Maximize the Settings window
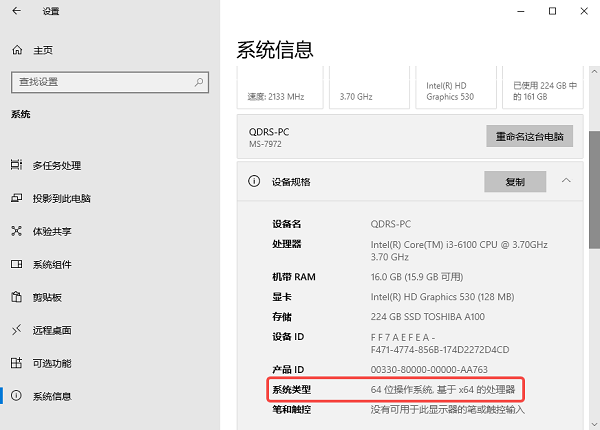Screen dimensions: 600x430 [x=553, y=11]
